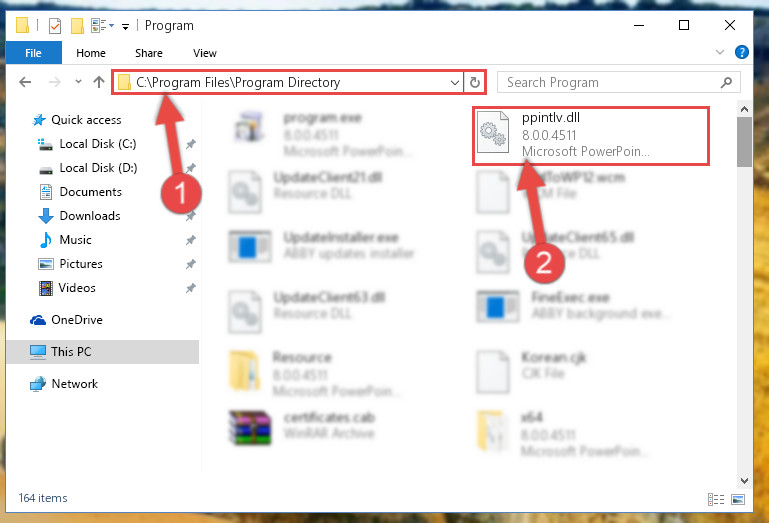Switch to the View tab
769x523 pixels.
[205, 53]
